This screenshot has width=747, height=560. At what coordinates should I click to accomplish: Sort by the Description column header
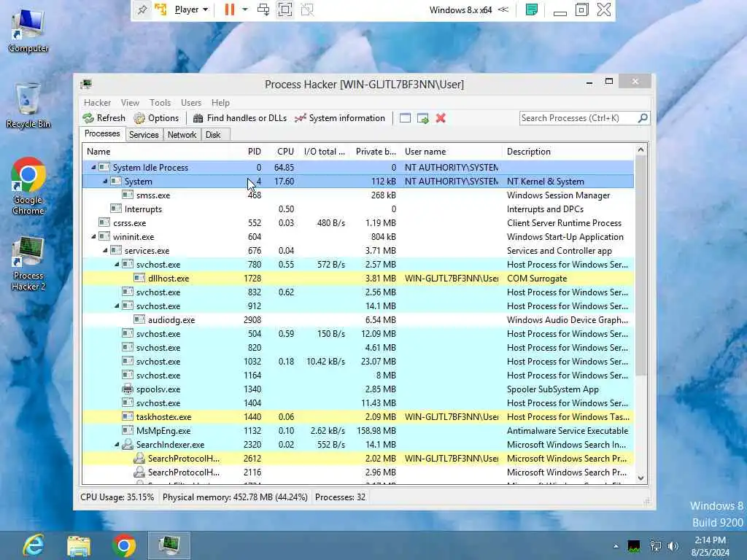pyautogui.click(x=567, y=152)
